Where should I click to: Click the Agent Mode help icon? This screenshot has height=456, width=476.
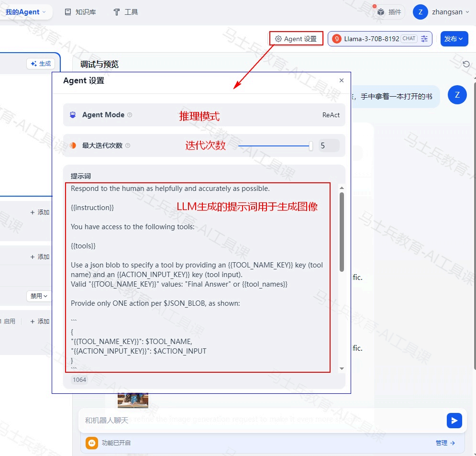pos(130,115)
